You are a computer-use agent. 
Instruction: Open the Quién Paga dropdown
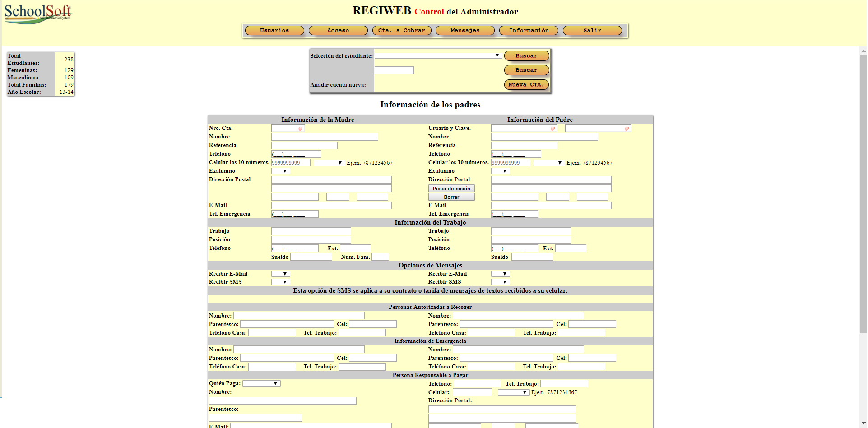point(261,383)
